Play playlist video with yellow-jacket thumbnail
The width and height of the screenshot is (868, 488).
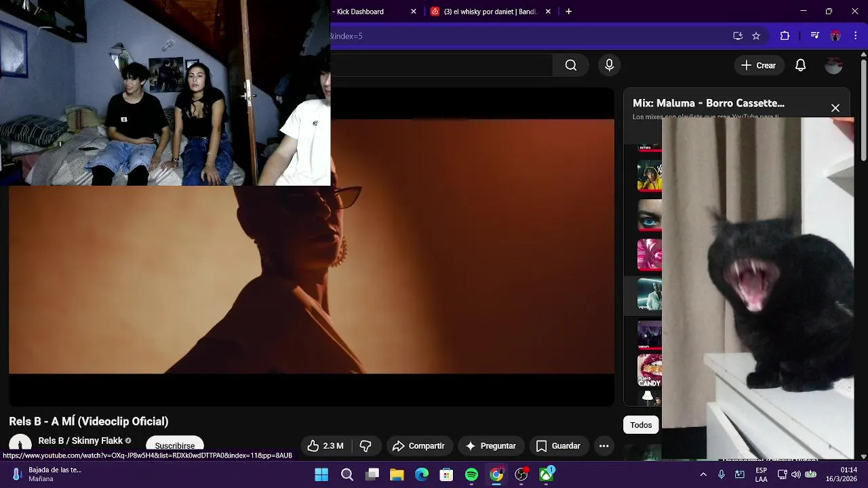[x=649, y=175]
